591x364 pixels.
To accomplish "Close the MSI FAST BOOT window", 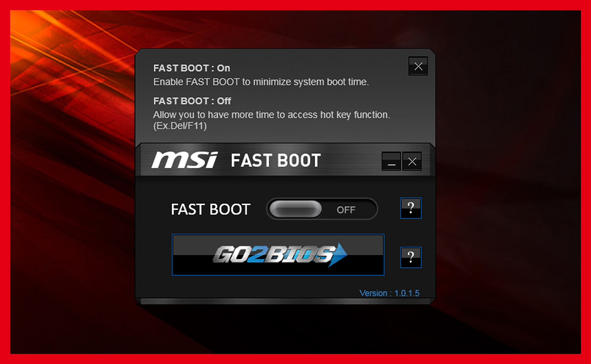I will 412,161.
